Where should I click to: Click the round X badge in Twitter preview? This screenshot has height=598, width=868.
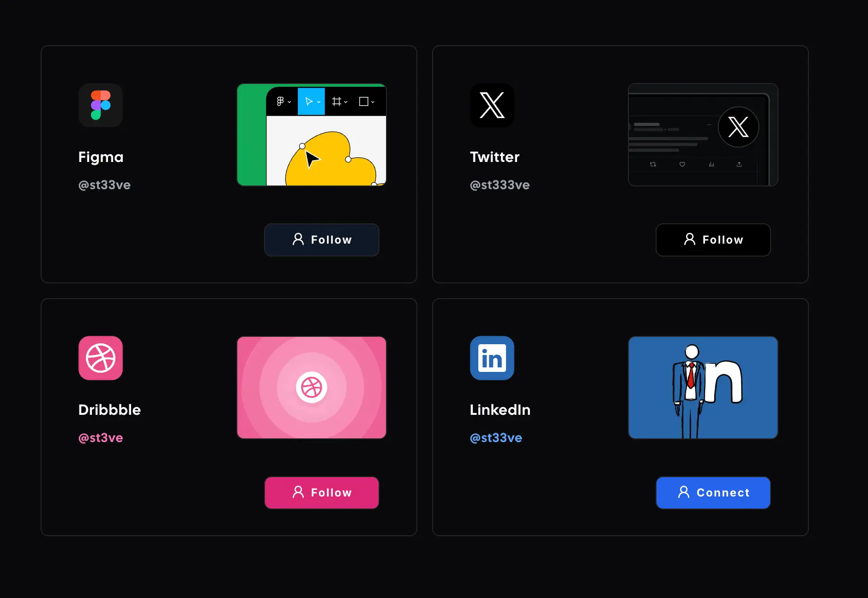click(738, 127)
